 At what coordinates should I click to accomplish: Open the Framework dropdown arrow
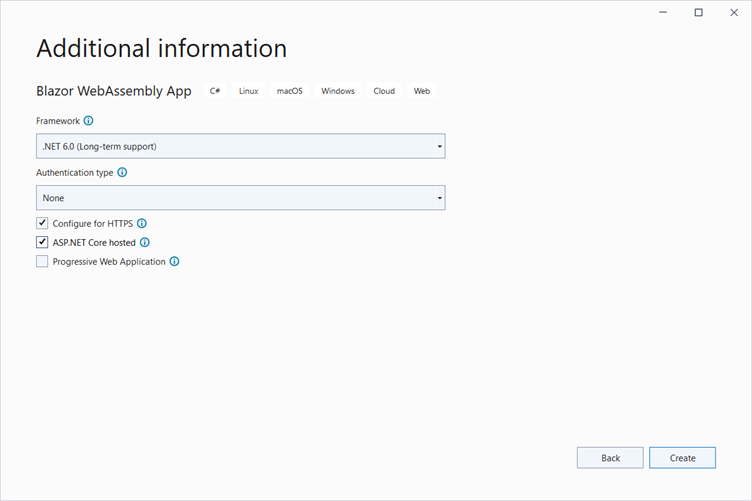(x=439, y=147)
